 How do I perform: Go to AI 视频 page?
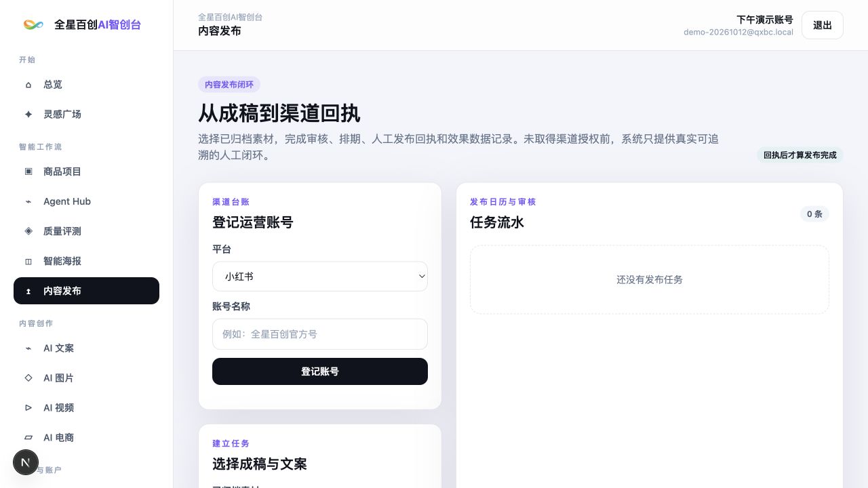click(86, 407)
